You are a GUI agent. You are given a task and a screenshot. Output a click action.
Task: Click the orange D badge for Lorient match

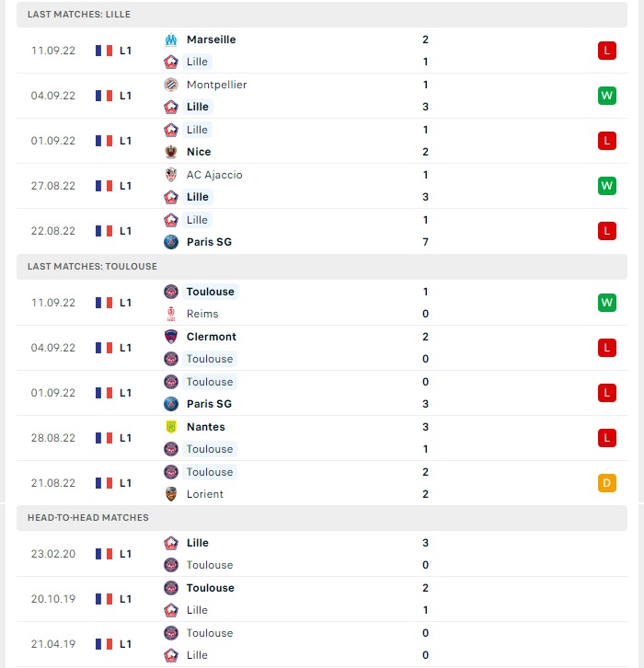point(606,483)
